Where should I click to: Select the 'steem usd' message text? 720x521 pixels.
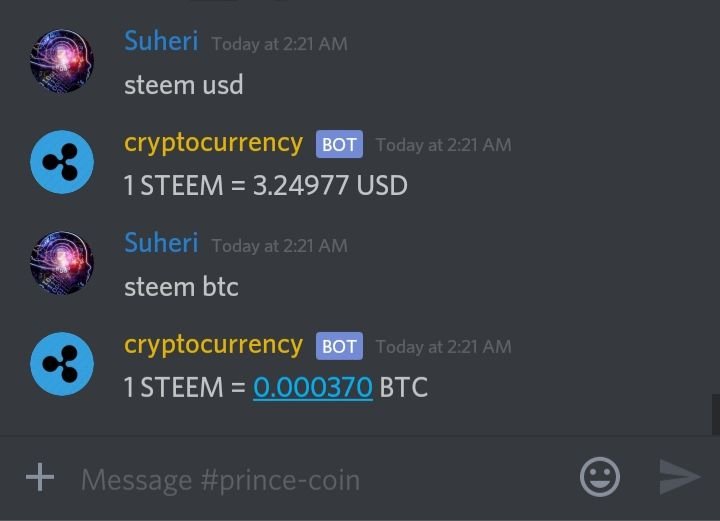(x=184, y=85)
